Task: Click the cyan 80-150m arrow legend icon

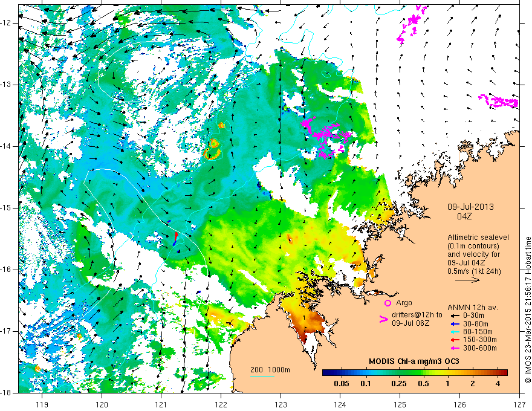Action: 455,332
